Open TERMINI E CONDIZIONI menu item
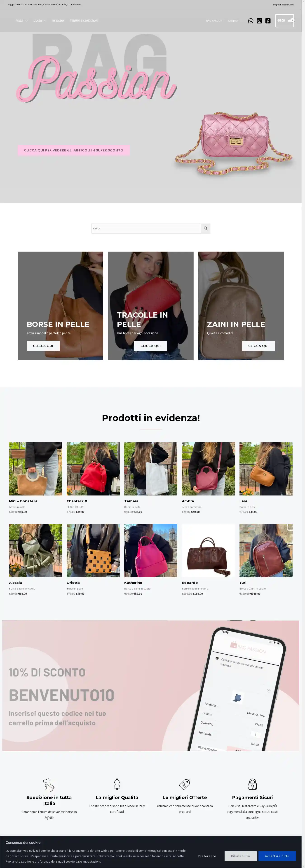Image resolution: width=305 pixels, height=868 pixels. click(x=84, y=21)
